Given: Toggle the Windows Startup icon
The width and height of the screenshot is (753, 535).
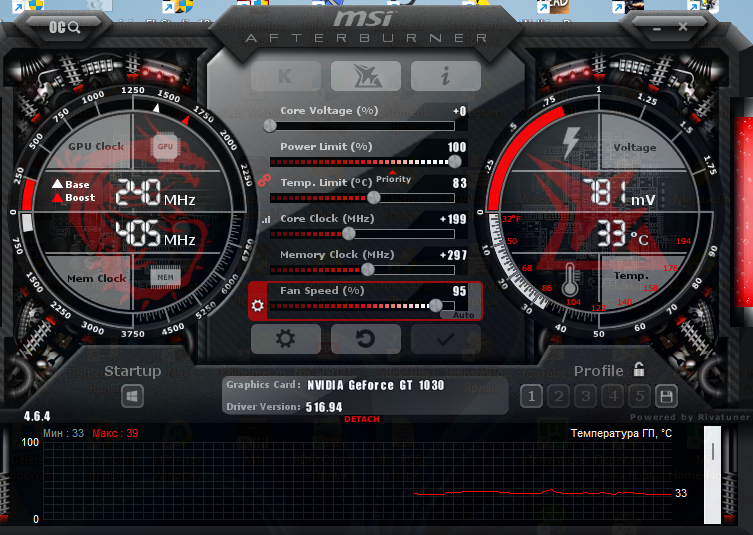Looking at the screenshot, I should 132,396.
